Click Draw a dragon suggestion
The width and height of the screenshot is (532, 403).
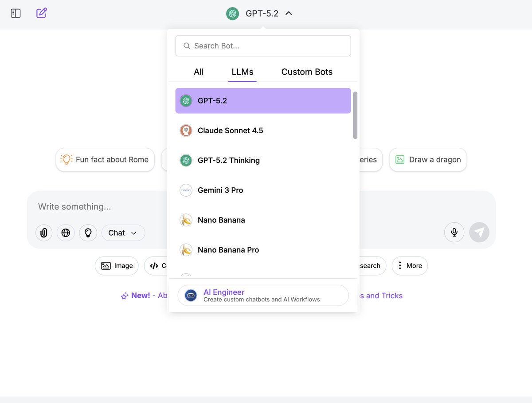click(428, 159)
